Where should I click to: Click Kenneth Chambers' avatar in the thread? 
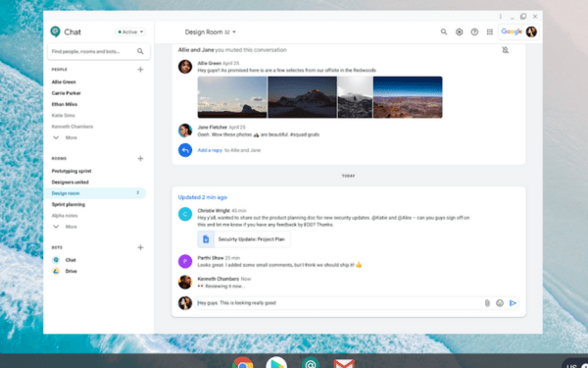coord(185,282)
